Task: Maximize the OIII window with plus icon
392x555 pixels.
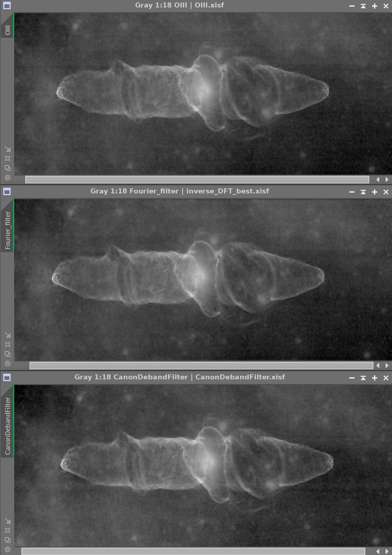Action: 375,6
